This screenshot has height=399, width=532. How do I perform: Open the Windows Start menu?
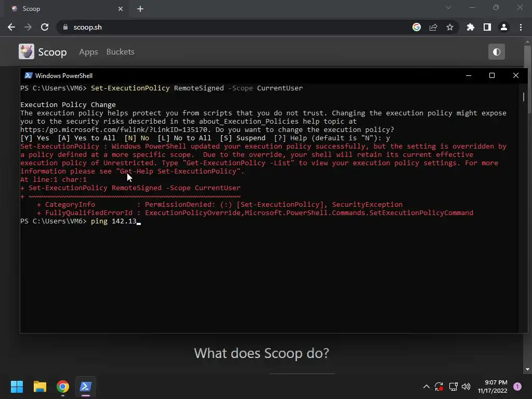click(x=17, y=387)
